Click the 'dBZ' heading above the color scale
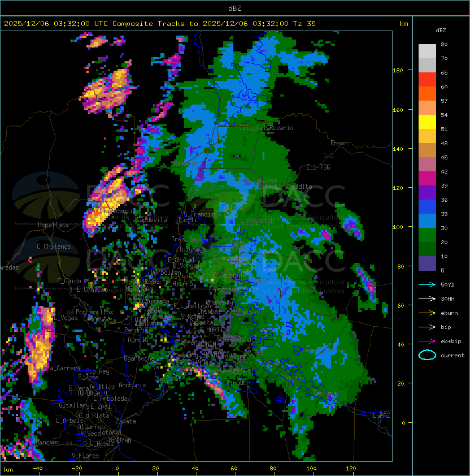The width and height of the screenshot is (470, 476). click(x=441, y=31)
